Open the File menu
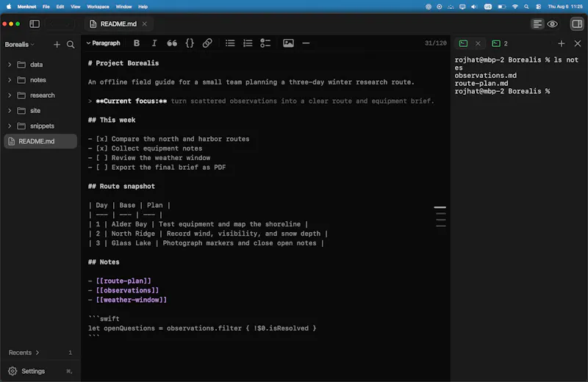The image size is (588, 382). point(46,7)
